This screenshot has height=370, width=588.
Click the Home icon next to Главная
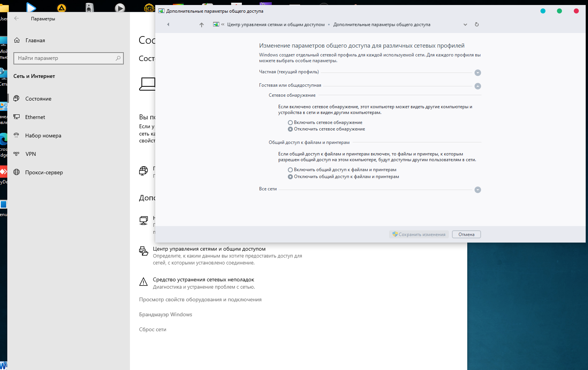click(x=17, y=40)
